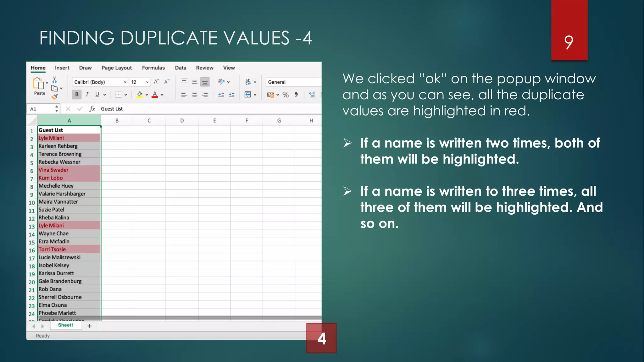Align text left
The image size is (644, 362).
coord(184,94)
